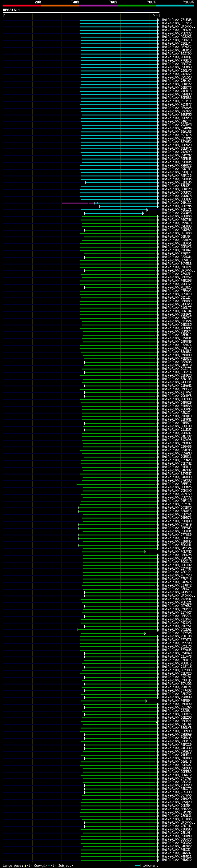Select the orange ~40% identity legend segment
The image size is (197, 868).
(x=60, y=6)
